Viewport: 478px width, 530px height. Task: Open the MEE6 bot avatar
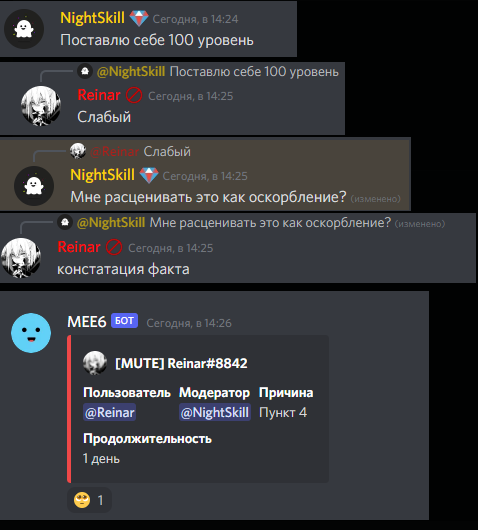coord(31,333)
